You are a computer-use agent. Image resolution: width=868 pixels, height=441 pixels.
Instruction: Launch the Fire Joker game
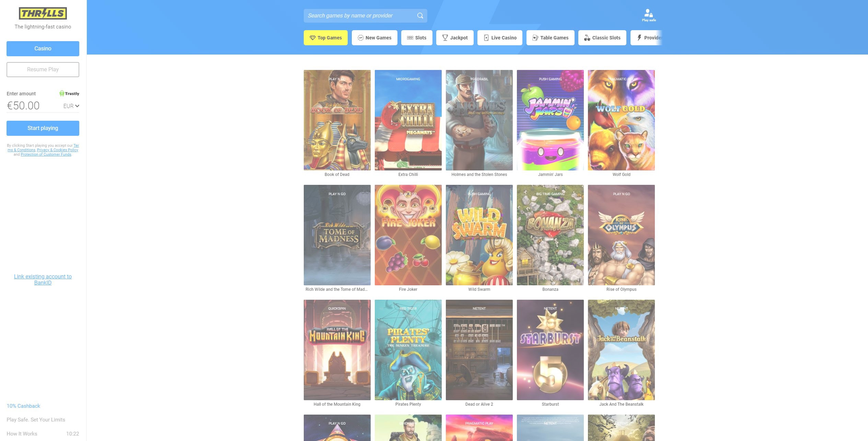[x=408, y=235]
